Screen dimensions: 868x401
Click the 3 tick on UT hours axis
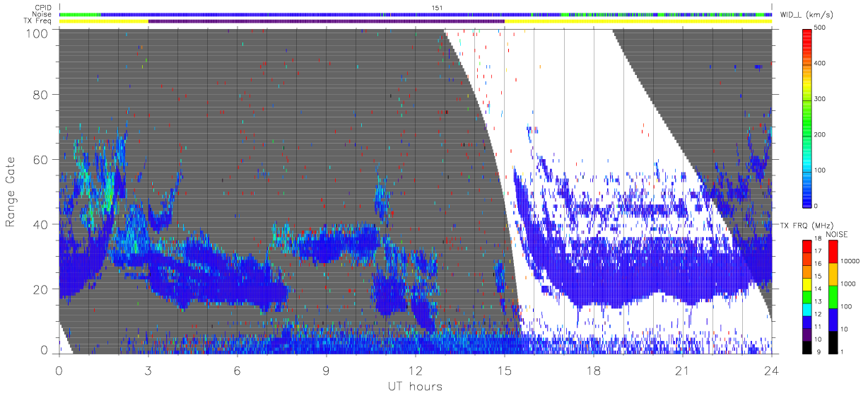click(148, 370)
